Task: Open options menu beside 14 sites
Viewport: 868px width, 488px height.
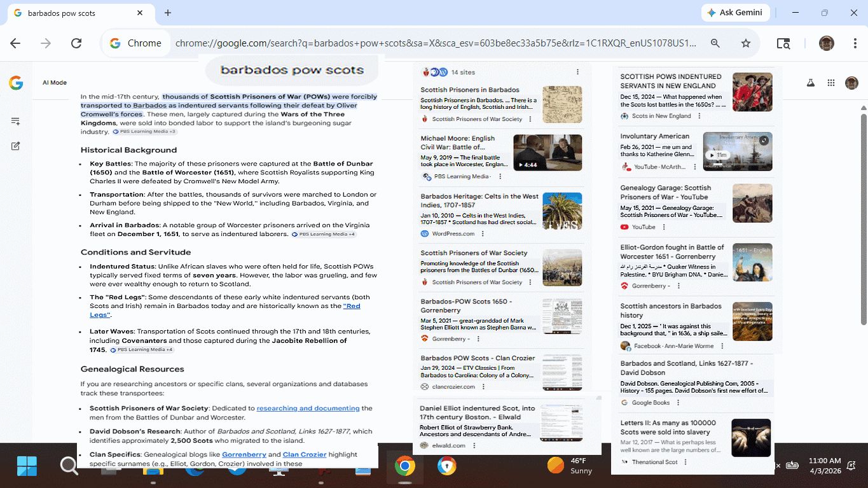Action: click(577, 72)
